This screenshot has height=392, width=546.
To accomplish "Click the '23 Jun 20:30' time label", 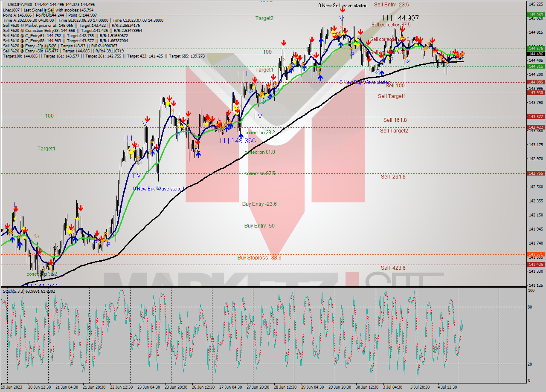I will 176,387.
